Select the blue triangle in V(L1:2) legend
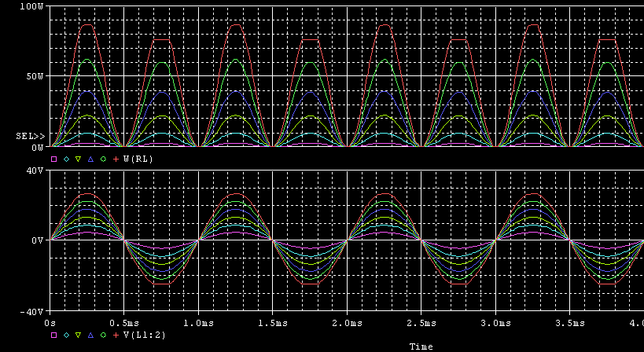This screenshot has height=352, width=644. click(91, 335)
